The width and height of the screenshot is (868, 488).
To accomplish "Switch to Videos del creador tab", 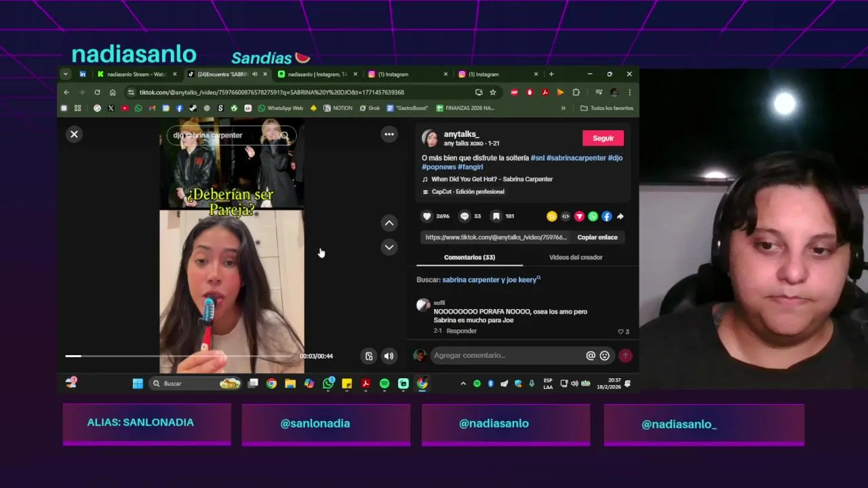I will point(576,258).
